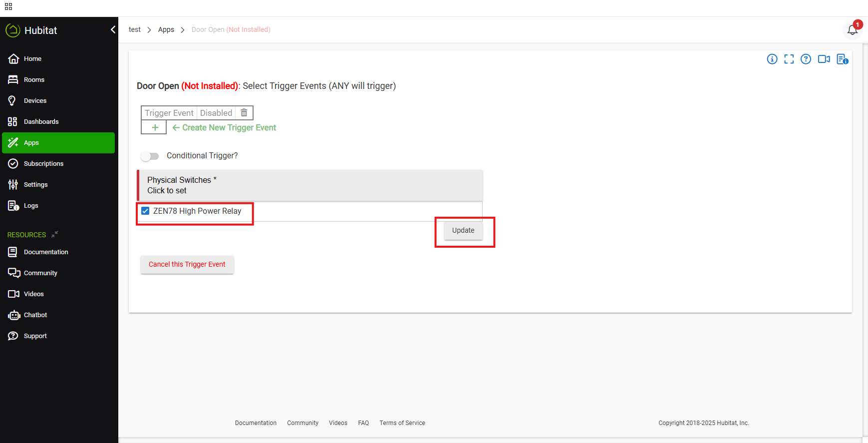Viewport: 868px width, 443px height.
Task: Toggle the Conditional Trigger switch
Action: pos(150,156)
